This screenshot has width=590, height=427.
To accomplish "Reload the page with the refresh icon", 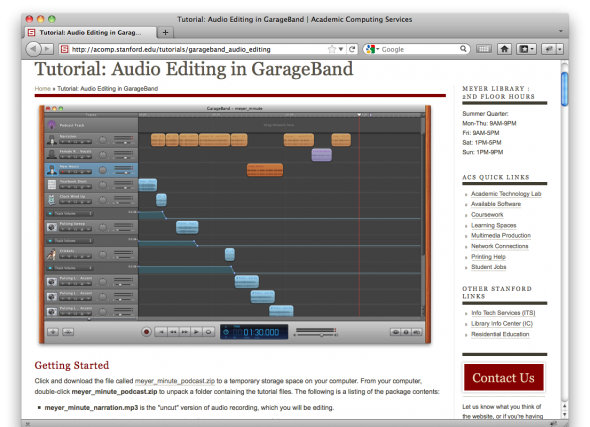I will 352,49.
